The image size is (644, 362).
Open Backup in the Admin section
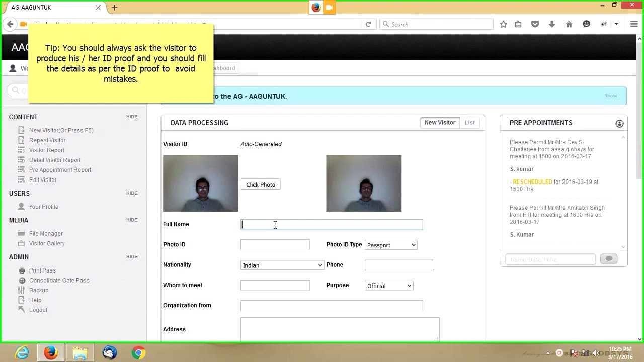tap(39, 290)
